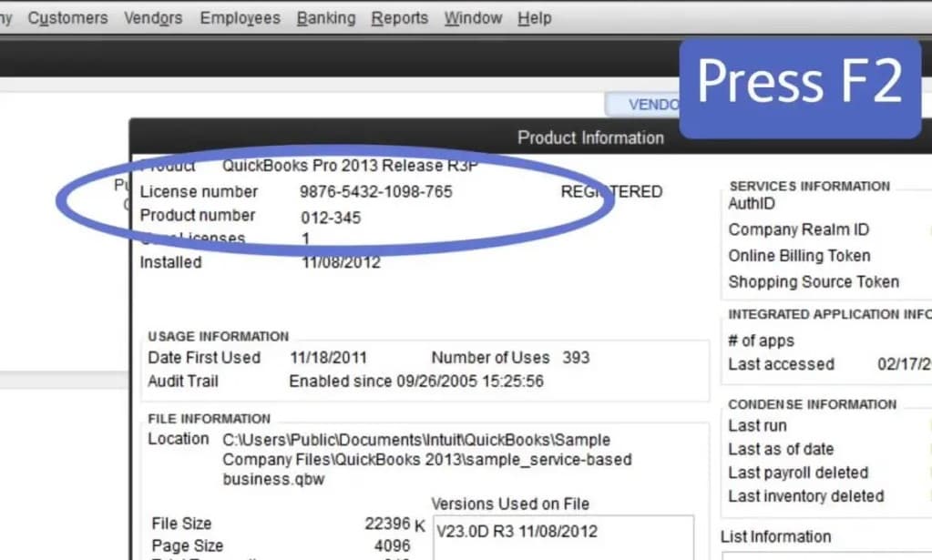932x560 pixels.
Task: Open the Employees menu
Action: [241, 18]
